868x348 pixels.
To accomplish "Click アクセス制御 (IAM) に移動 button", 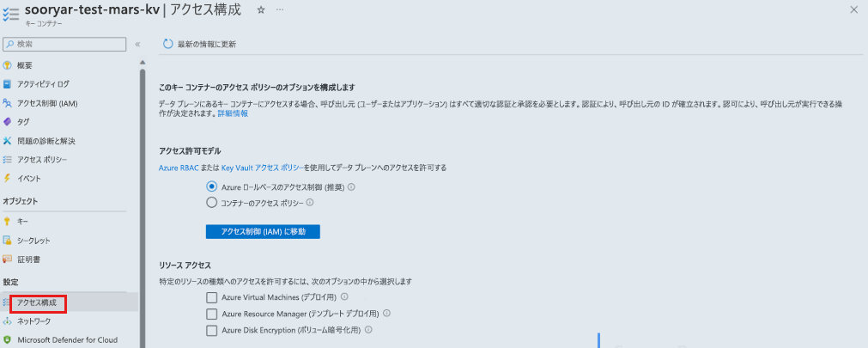I will tap(263, 232).
